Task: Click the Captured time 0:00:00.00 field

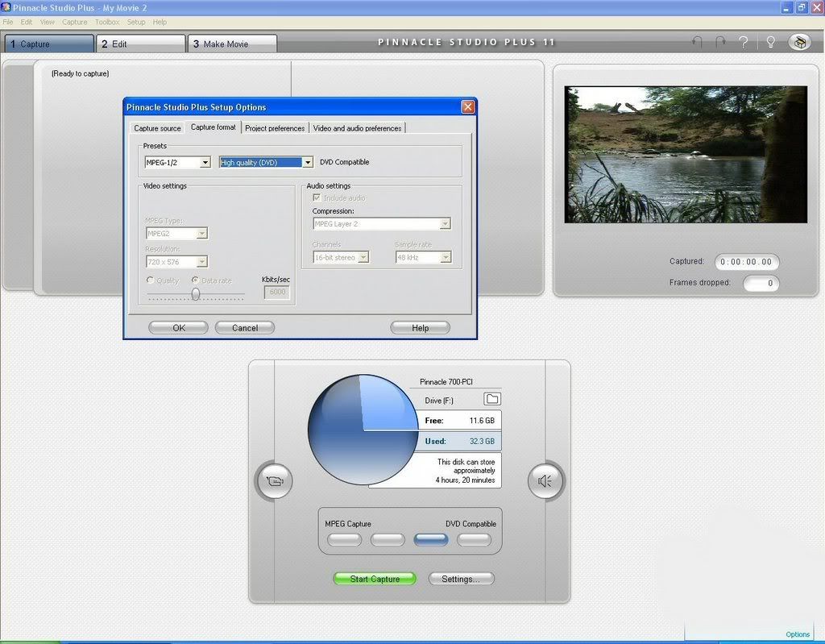Action: coord(746,262)
